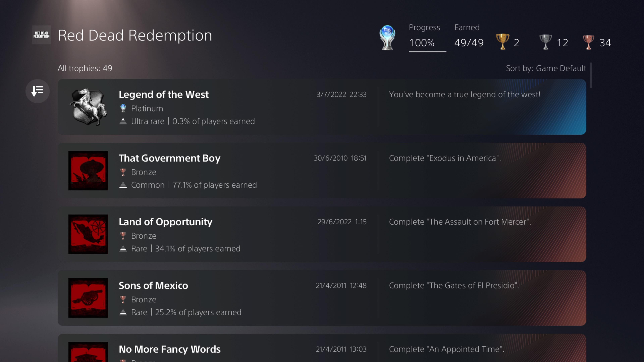Click the bronze icon on That Government Boy
The width and height of the screenshot is (644, 362).
[123, 172]
